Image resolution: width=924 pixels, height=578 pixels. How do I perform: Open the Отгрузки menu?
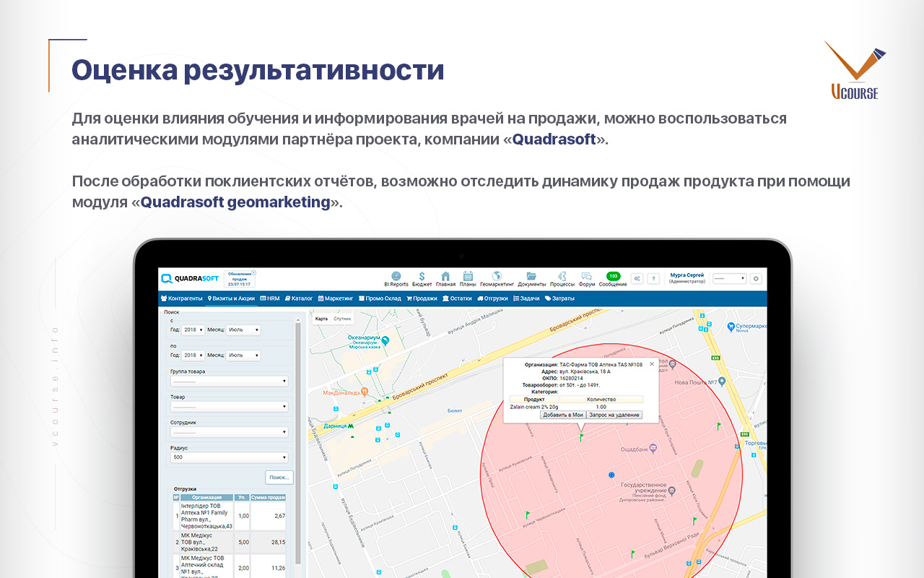tap(492, 298)
